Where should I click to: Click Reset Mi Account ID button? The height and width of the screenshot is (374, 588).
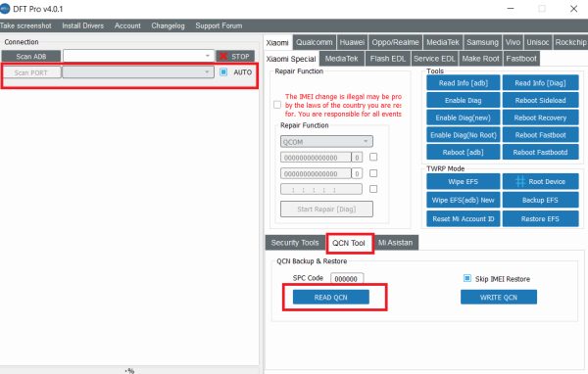point(464,219)
